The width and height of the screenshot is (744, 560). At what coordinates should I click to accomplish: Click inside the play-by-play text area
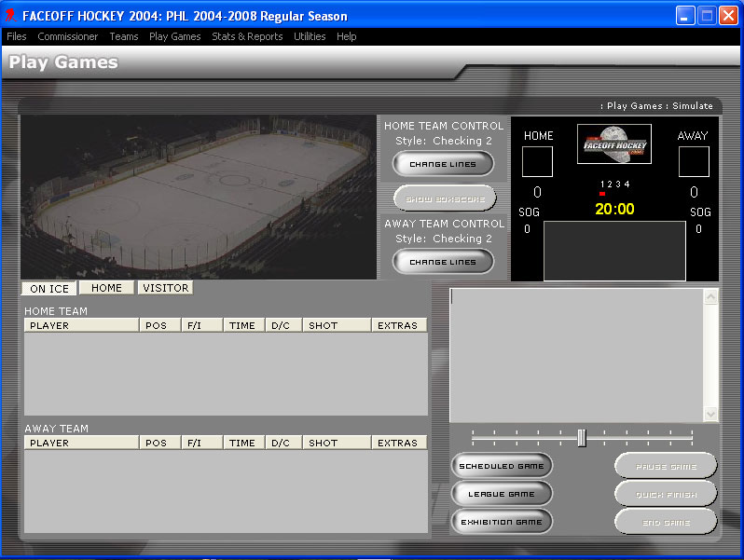coord(576,355)
